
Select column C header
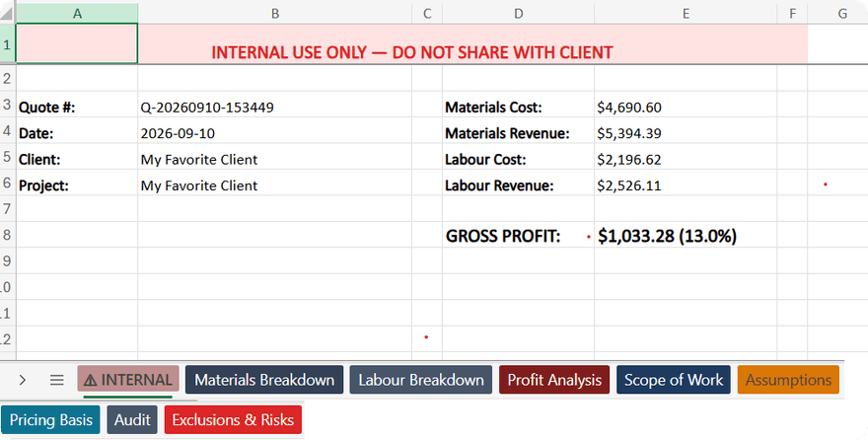[427, 13]
